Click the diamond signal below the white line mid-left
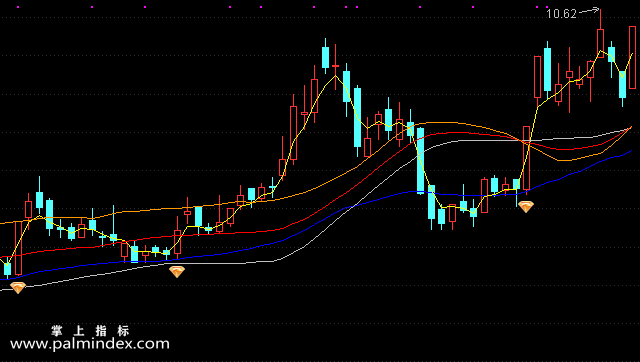The image size is (640, 362). (x=177, y=271)
